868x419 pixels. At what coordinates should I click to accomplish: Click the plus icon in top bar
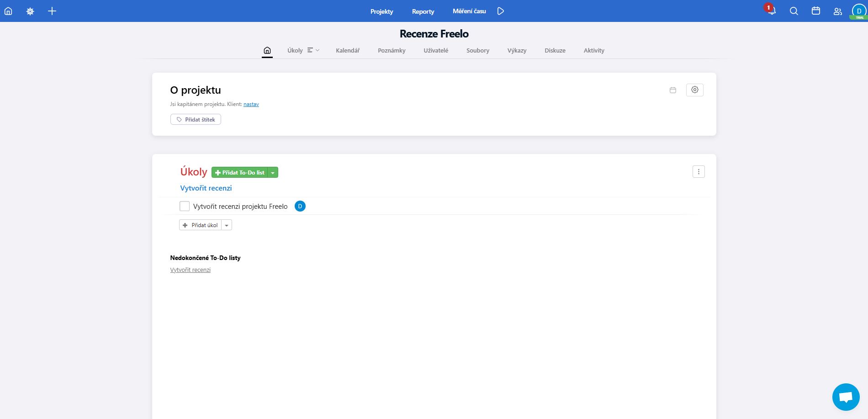[x=52, y=11]
